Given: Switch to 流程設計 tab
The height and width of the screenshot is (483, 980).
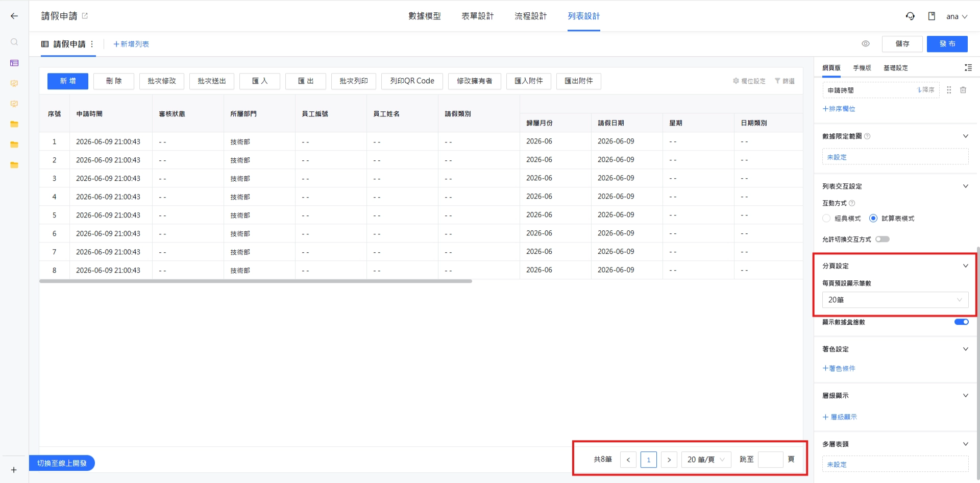Looking at the screenshot, I should click(531, 16).
